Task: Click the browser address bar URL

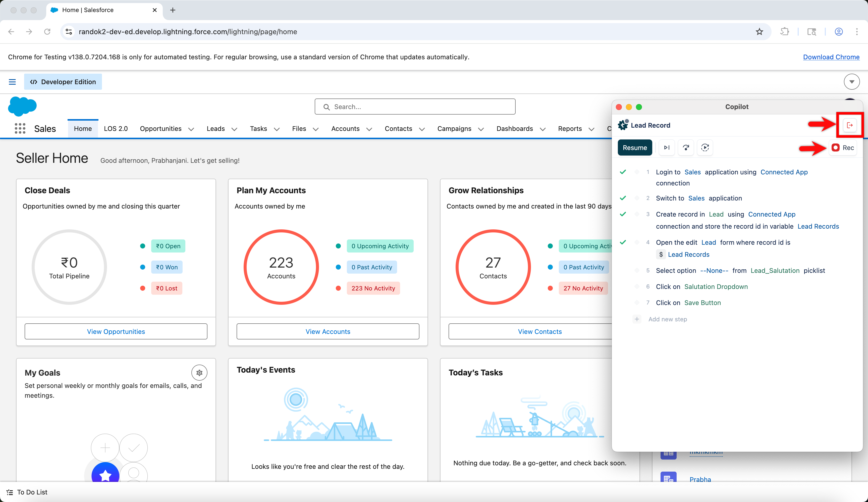Action: pyautogui.click(x=188, y=32)
